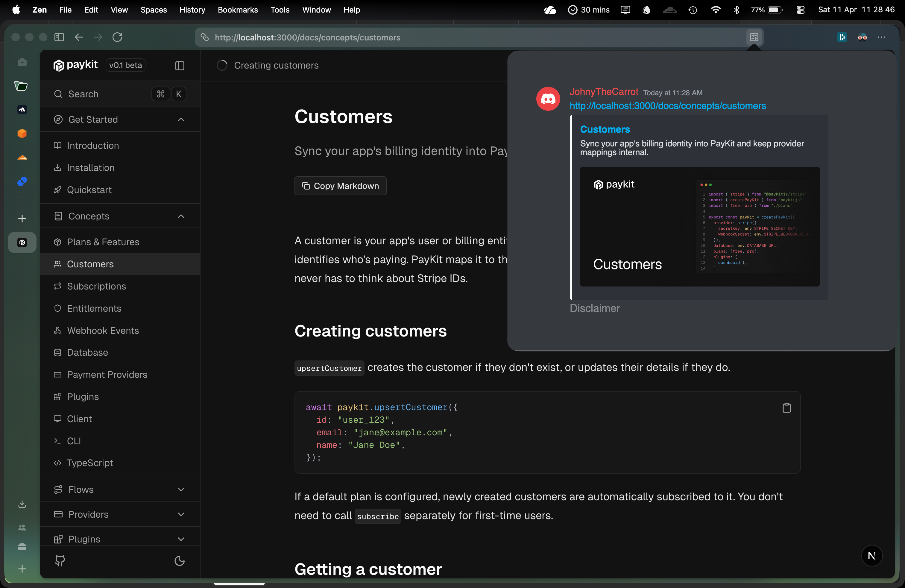The height and width of the screenshot is (588, 905).
Task: Collapse the Get Started section
Action: click(181, 119)
